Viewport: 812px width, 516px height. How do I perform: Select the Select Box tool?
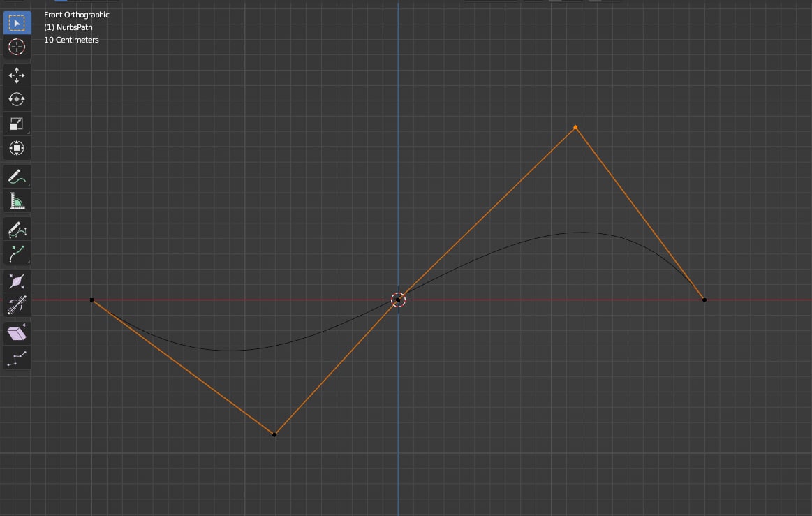pyautogui.click(x=17, y=23)
